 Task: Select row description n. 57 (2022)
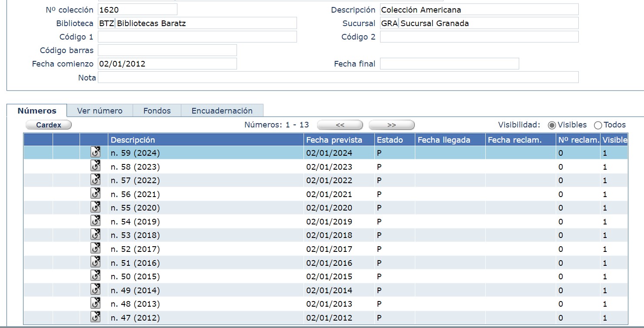135,180
